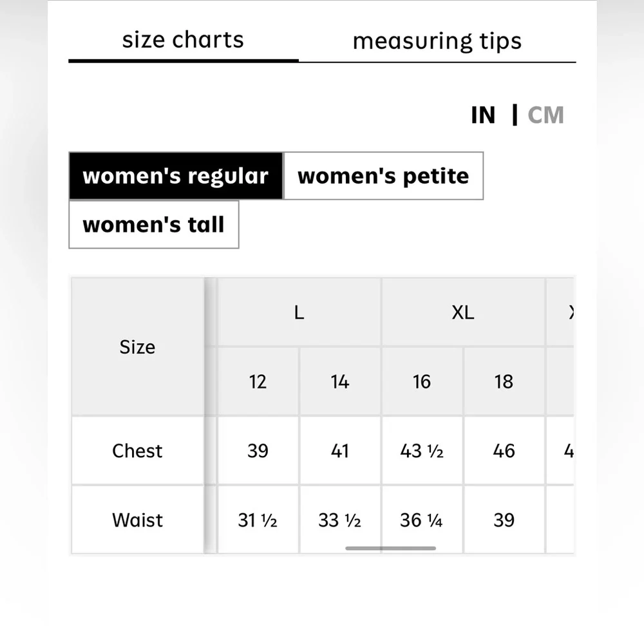The height and width of the screenshot is (644, 644).
Task: Select the size 16 column
Action: tap(421, 382)
